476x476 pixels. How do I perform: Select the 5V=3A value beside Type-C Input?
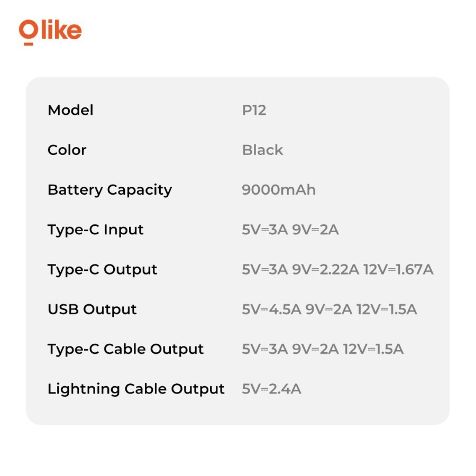(264, 230)
